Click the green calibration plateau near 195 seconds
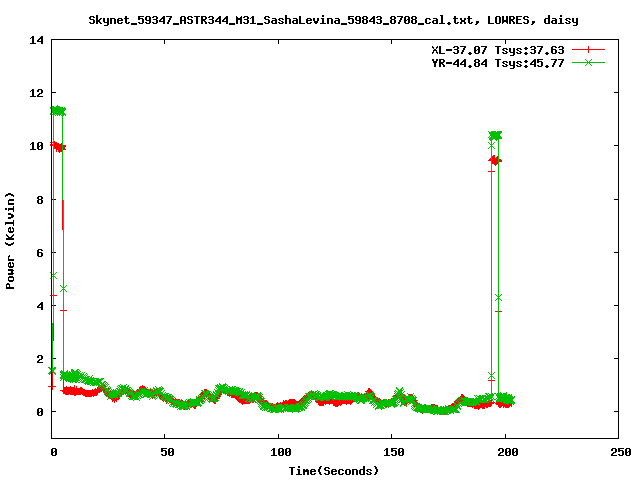 (495, 136)
